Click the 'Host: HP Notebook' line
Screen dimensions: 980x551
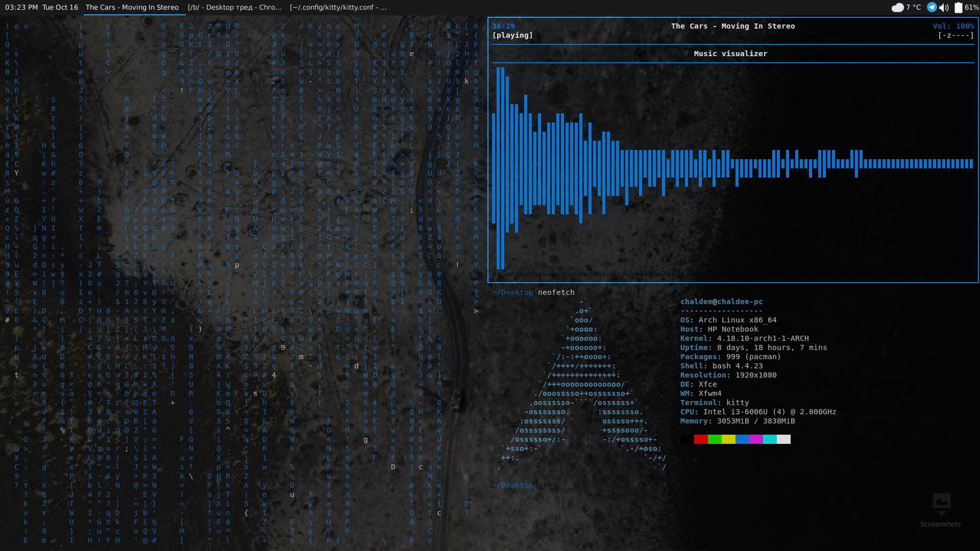[719, 329]
